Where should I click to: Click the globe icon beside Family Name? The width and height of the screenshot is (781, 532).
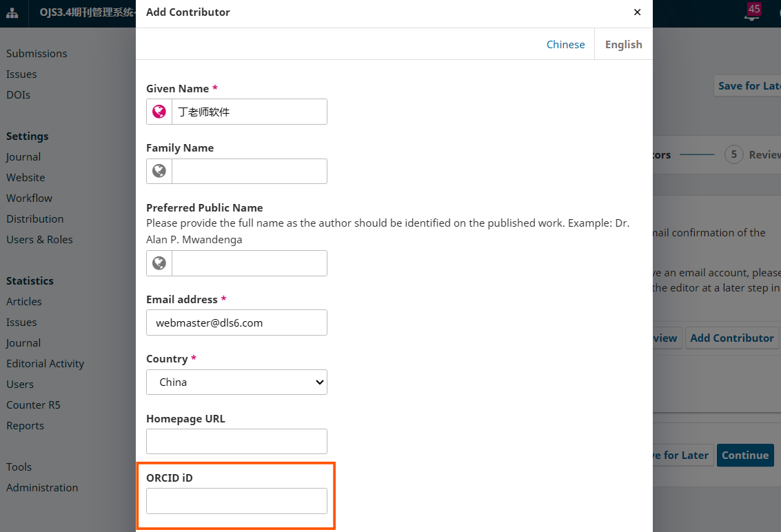pyautogui.click(x=159, y=171)
